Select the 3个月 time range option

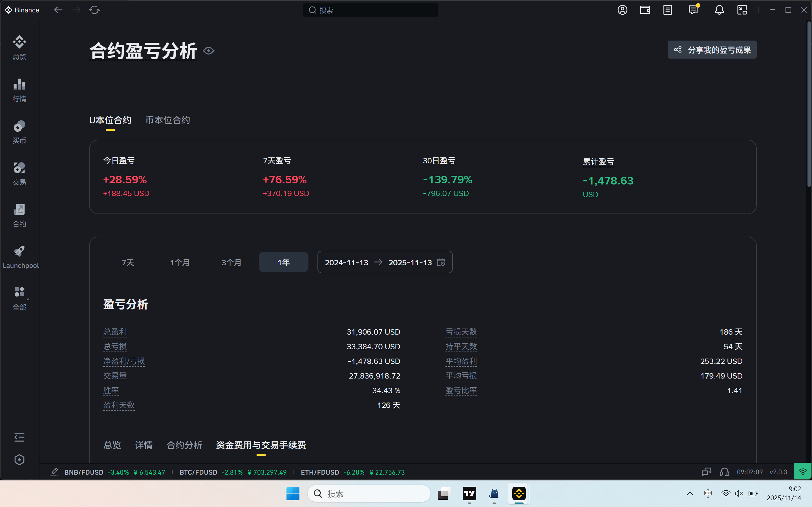tap(231, 263)
